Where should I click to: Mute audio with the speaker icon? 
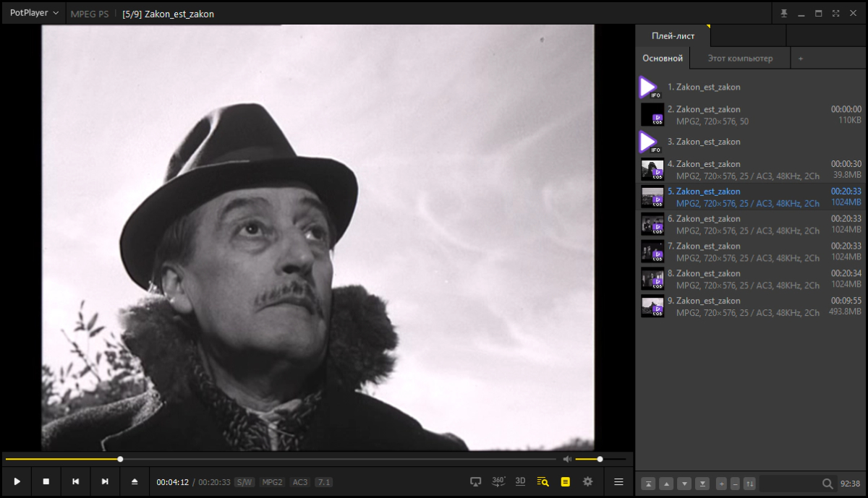coord(567,459)
